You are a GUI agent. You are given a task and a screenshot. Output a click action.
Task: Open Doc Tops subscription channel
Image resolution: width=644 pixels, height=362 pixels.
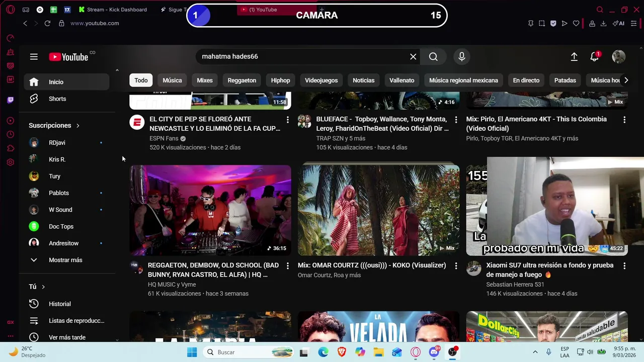(66, 227)
